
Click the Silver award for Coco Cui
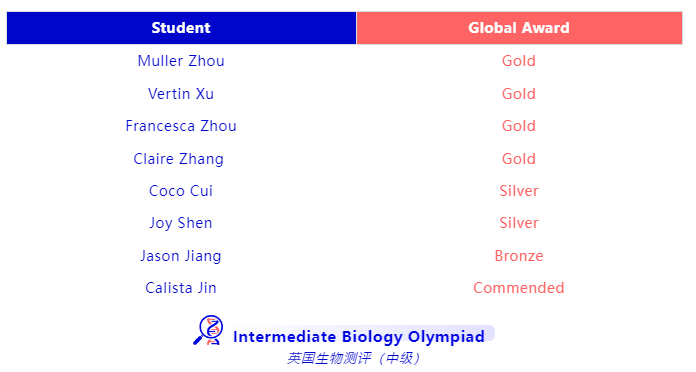pyautogui.click(x=519, y=191)
